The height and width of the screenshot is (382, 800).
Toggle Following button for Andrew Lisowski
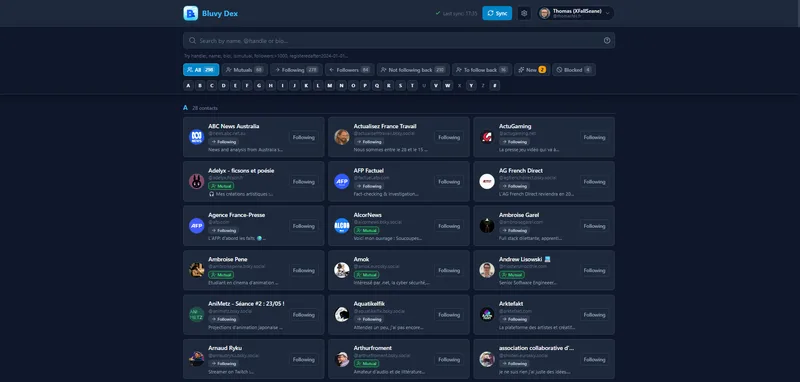[594, 270]
